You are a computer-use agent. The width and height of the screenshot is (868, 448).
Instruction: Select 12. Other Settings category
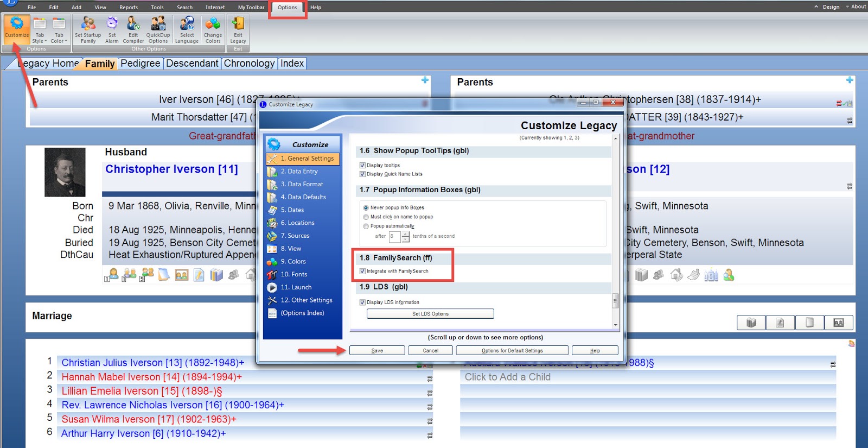303,300
